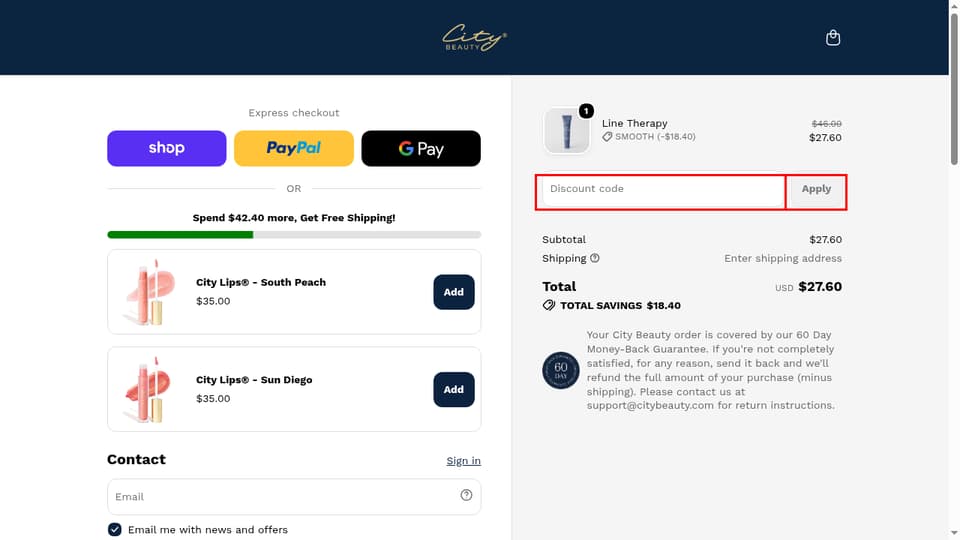Screen dimensions: 960x540
Task: Open the shopping bag cart icon
Action: coord(833,38)
